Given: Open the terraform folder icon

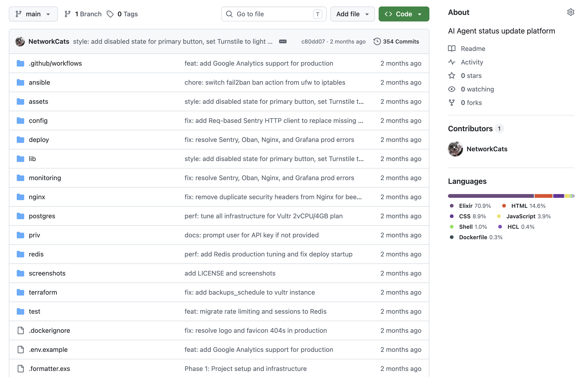Looking at the screenshot, I should [x=20, y=292].
